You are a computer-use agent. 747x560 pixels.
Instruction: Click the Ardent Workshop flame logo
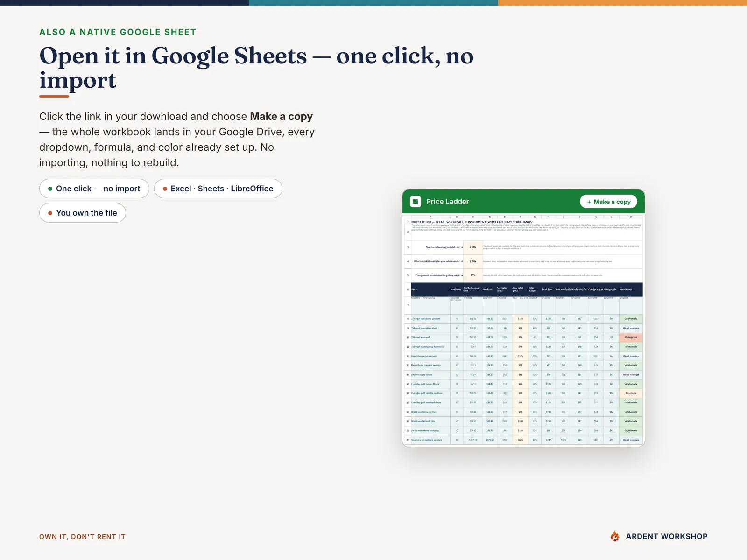pyautogui.click(x=615, y=536)
